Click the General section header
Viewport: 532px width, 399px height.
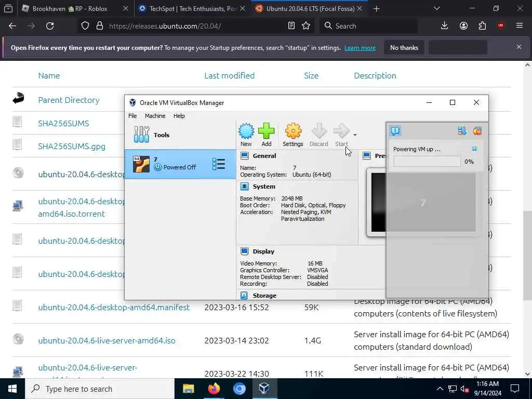[x=264, y=156]
